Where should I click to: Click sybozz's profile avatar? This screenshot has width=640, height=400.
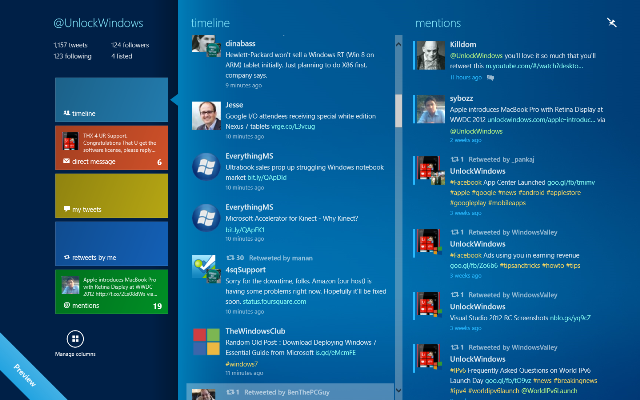click(x=431, y=109)
